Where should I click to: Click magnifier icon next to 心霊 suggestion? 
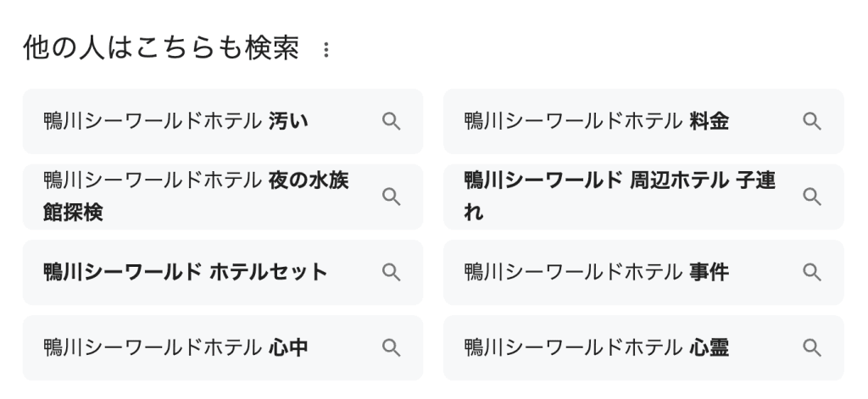pos(812,347)
